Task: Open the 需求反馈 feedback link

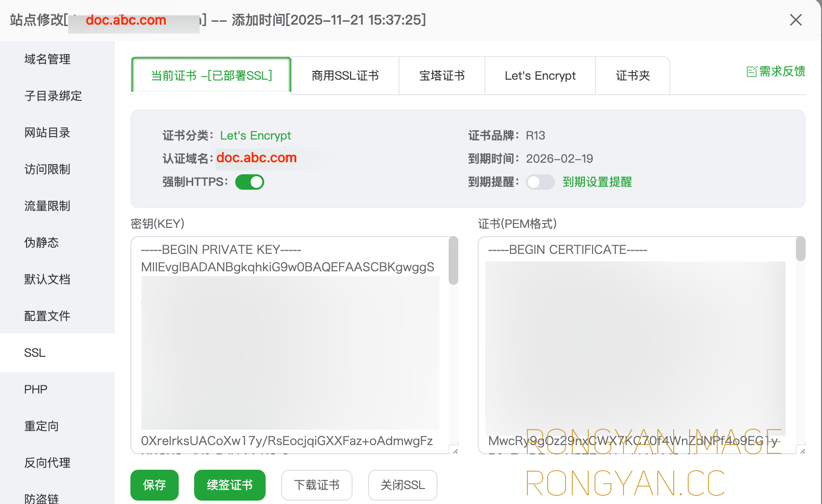Action: 781,71
